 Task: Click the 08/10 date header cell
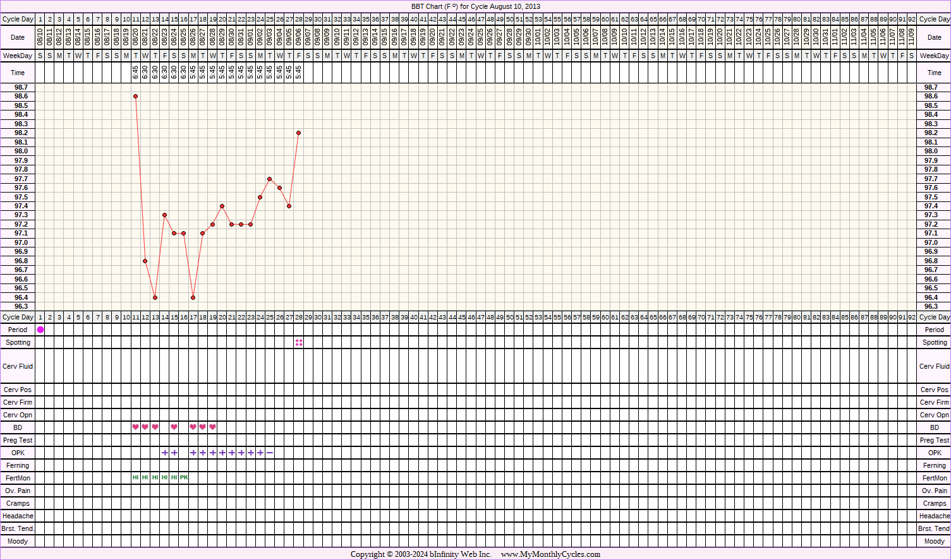point(40,37)
